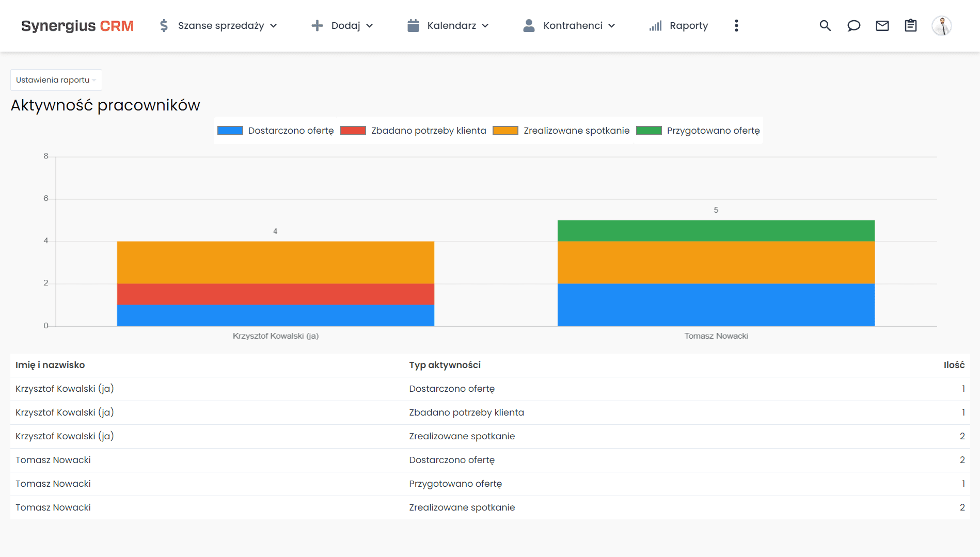Open the chat bubble icon
Screen dimensions: 980x557
click(853, 26)
